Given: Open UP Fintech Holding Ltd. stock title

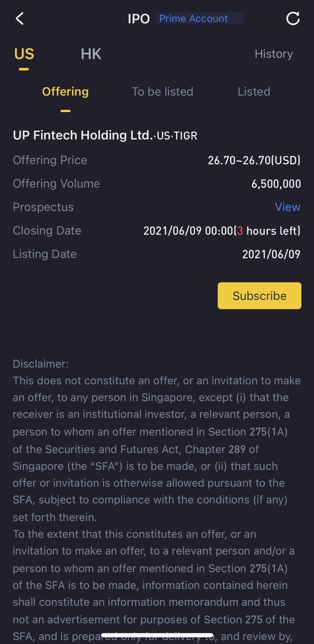Looking at the screenshot, I should click(105, 135).
